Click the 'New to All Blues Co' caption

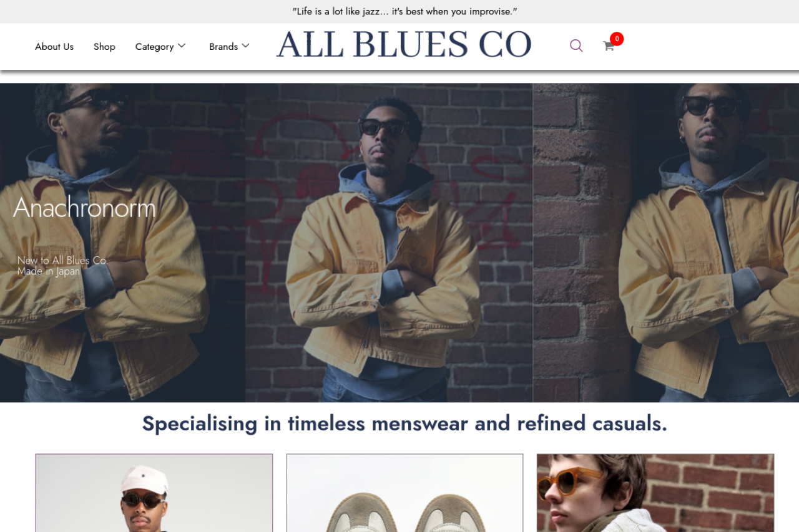[62, 260]
